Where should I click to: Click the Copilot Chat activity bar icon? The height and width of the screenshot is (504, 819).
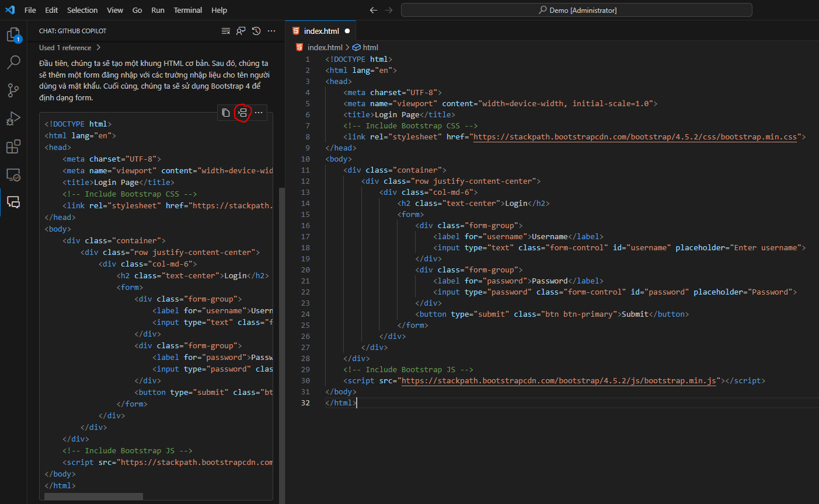tap(13, 202)
